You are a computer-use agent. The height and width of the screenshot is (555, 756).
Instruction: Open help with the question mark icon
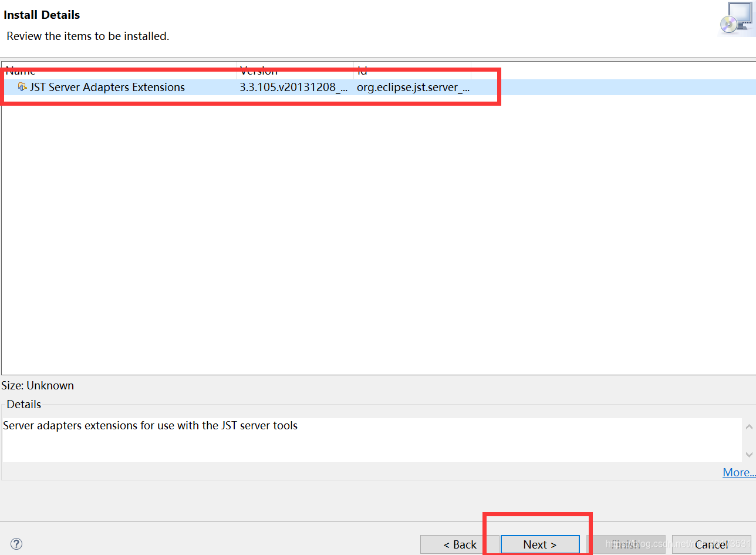[16, 544]
